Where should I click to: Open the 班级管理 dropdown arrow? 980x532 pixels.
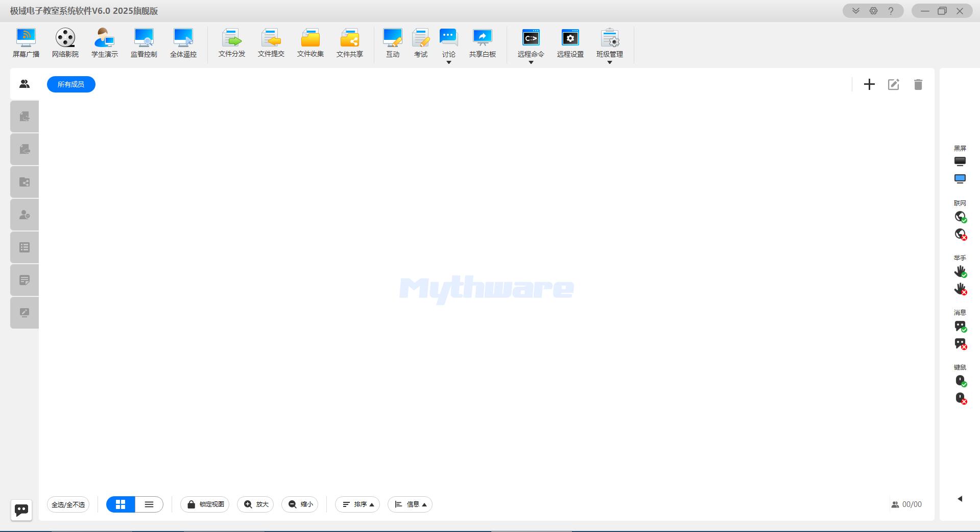point(610,62)
